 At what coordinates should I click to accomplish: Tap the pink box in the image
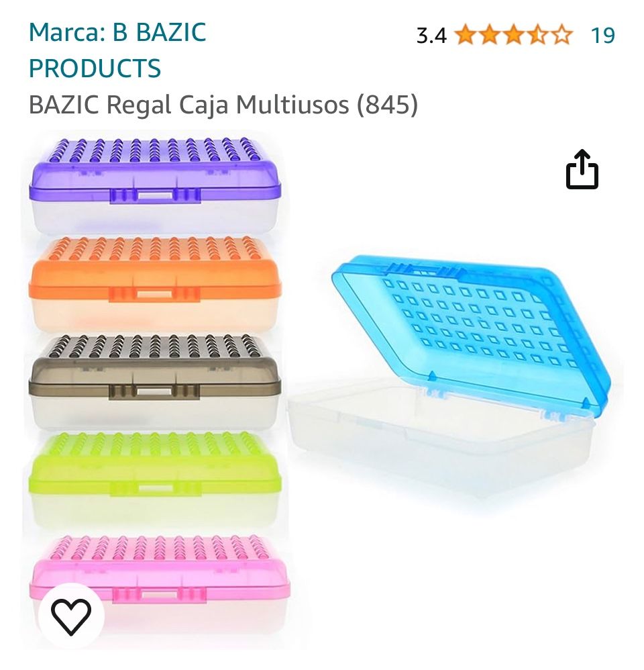coord(160,581)
